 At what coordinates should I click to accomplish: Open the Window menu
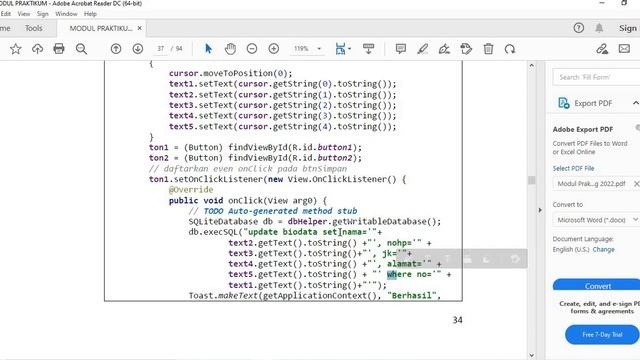pyautogui.click(x=66, y=13)
